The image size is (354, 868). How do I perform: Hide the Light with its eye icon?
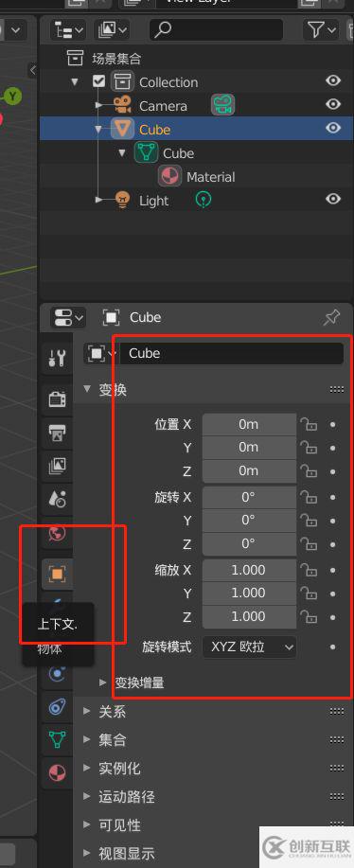[333, 200]
